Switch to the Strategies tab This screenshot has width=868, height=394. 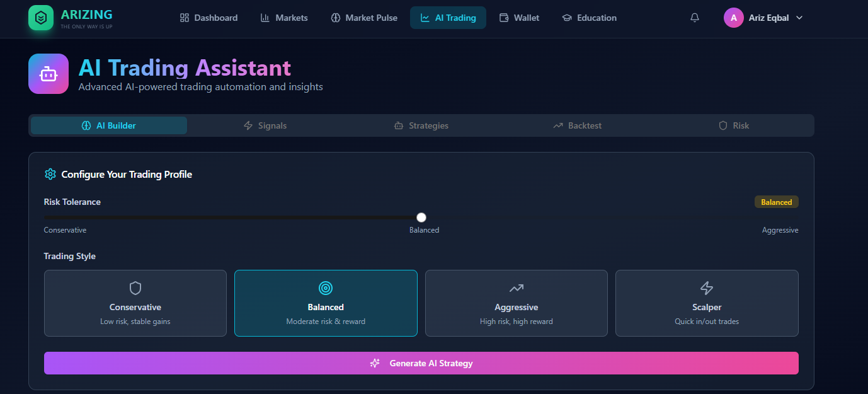[x=421, y=125]
